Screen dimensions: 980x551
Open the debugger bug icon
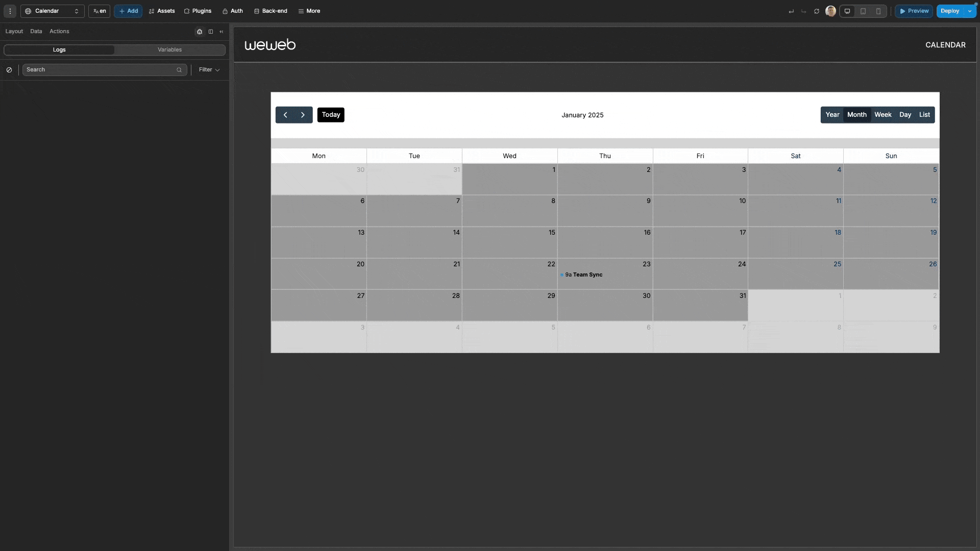200,32
